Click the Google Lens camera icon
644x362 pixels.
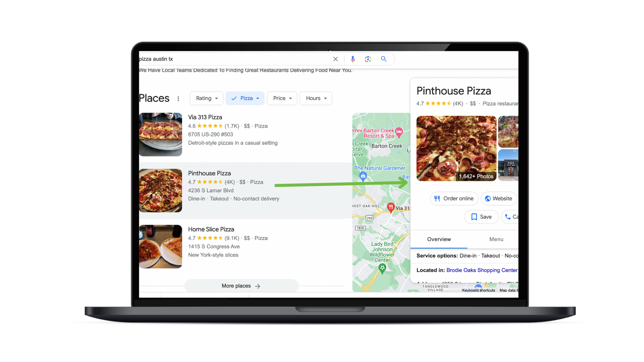(368, 59)
